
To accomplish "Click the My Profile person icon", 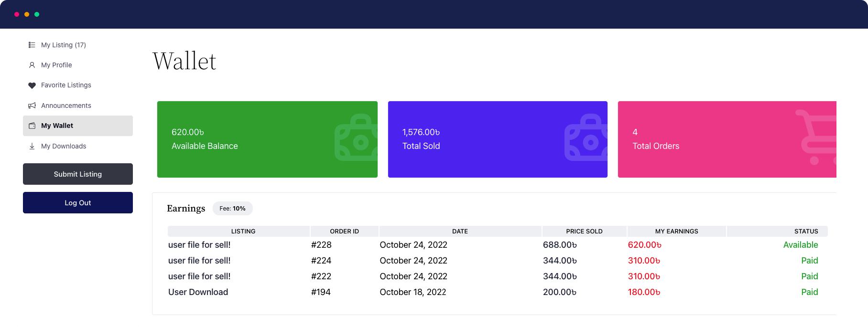I will pos(32,65).
